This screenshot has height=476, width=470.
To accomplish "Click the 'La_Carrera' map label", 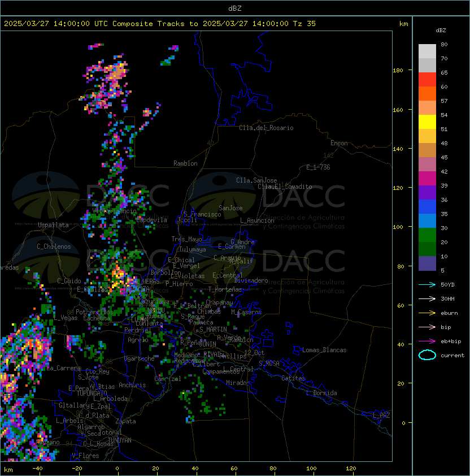I will (x=63, y=368).
